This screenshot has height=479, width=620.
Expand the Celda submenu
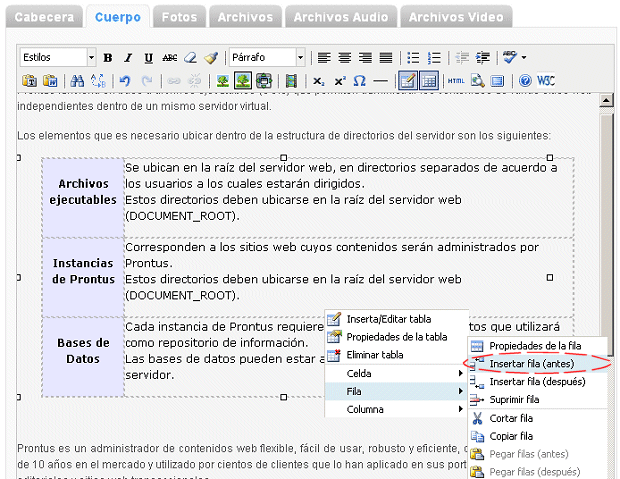[x=395, y=373]
